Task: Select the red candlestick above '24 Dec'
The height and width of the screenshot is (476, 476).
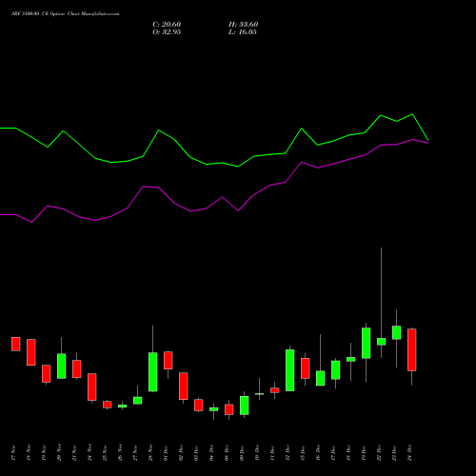Action: 412,349
